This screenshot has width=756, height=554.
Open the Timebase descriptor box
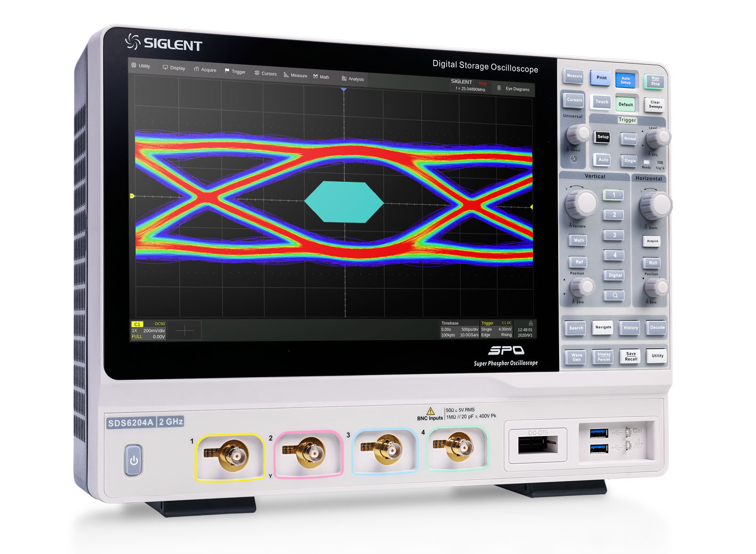click(459, 330)
